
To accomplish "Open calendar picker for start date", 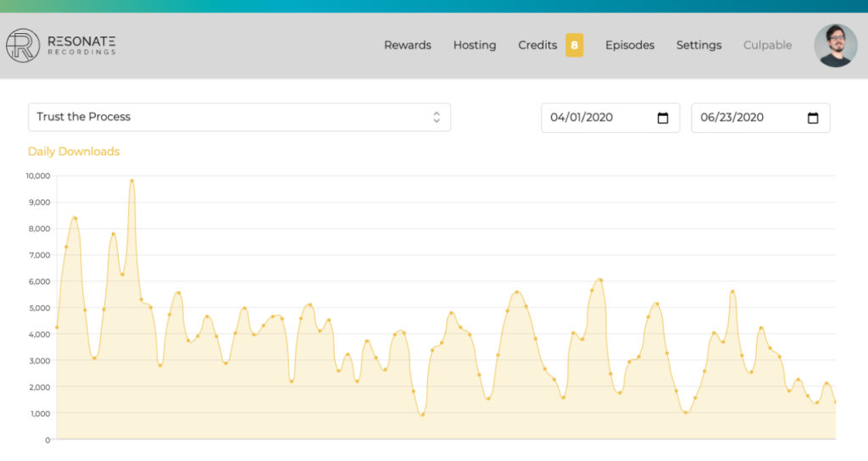I will pos(663,118).
